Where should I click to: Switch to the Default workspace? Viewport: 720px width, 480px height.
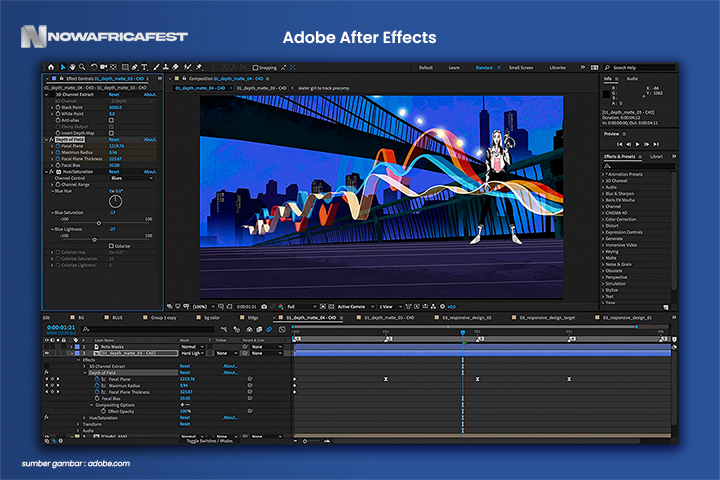[426, 68]
